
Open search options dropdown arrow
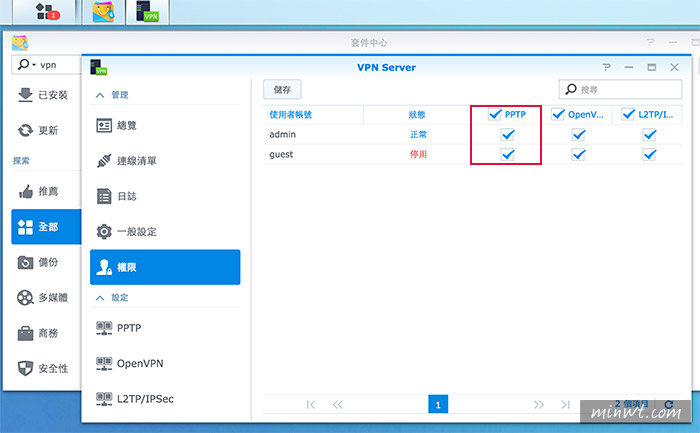point(34,65)
